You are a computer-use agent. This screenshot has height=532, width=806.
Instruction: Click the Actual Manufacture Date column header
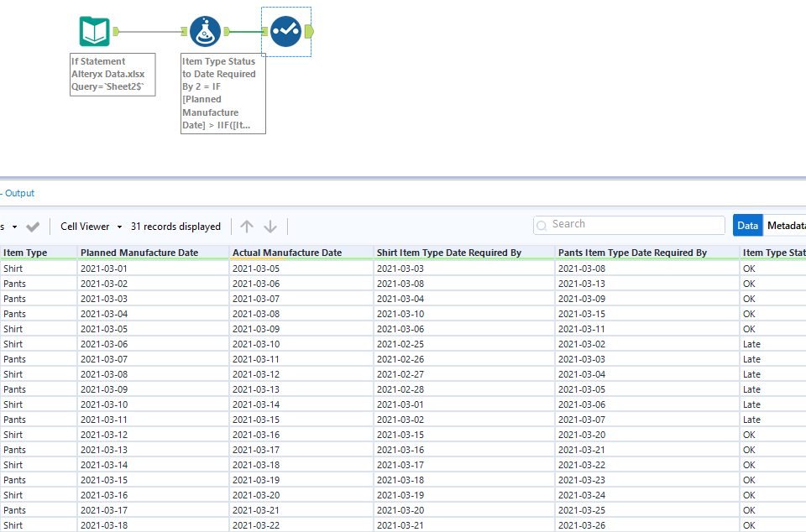(x=287, y=253)
